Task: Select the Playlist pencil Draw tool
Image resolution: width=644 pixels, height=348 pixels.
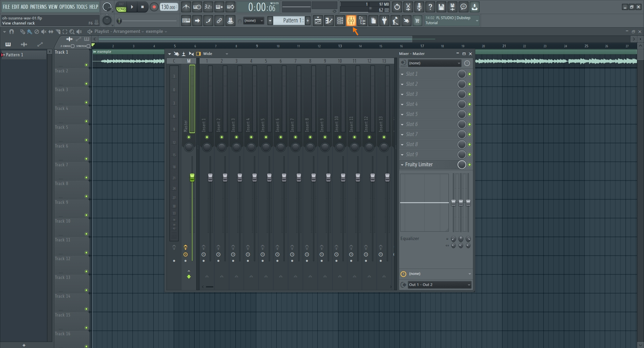Action: coord(22,32)
